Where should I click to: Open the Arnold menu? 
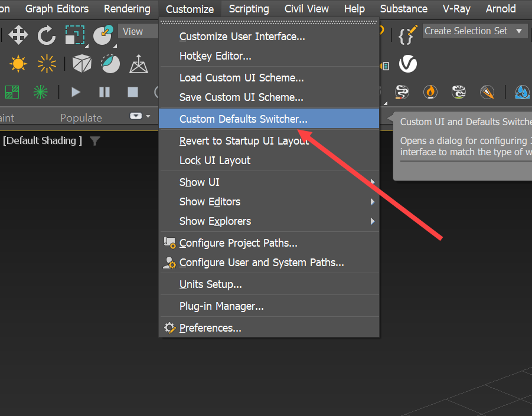tap(501, 8)
